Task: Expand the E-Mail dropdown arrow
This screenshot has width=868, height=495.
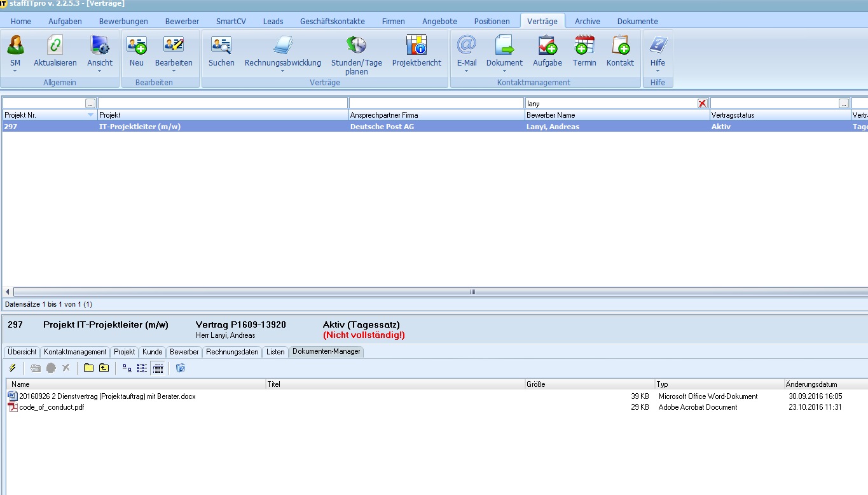Action: [466, 71]
